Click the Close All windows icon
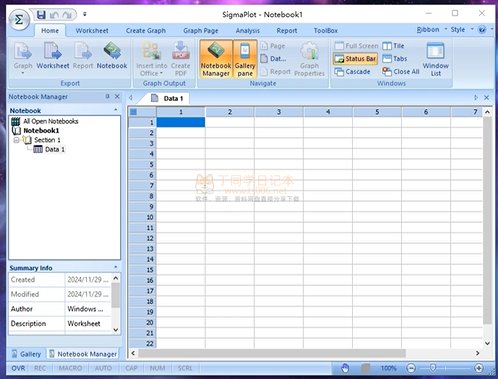Screen dimensions: 498x379 [x=387, y=71]
